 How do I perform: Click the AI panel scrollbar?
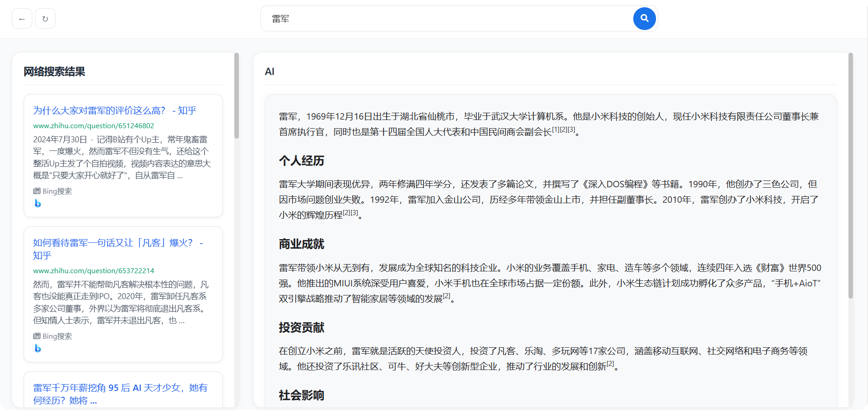pos(851,175)
